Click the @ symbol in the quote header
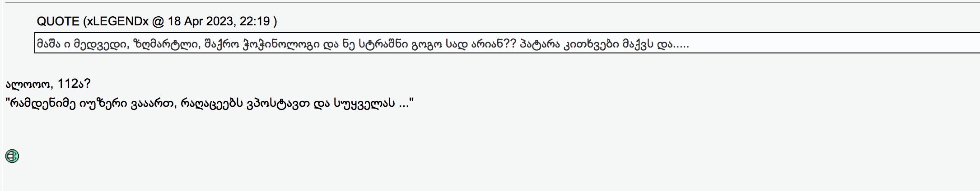 click(x=158, y=21)
